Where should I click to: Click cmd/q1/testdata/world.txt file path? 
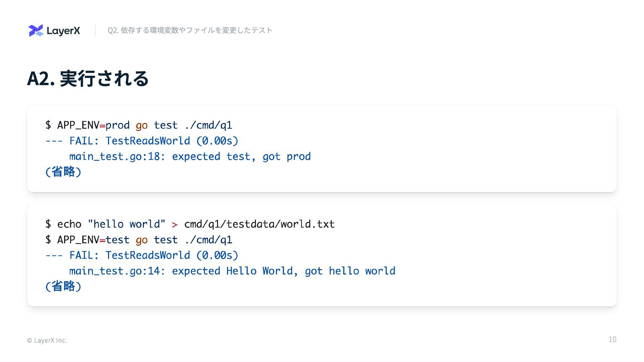pyautogui.click(x=259, y=224)
